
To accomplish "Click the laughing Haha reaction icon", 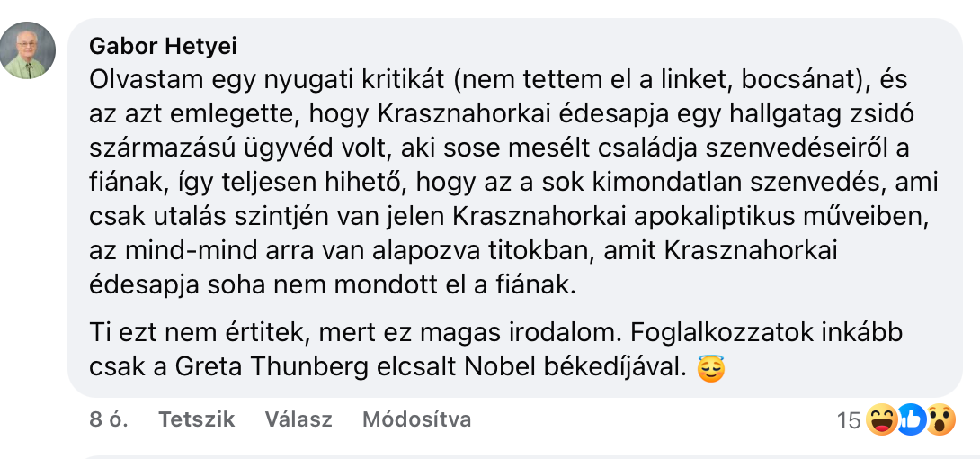I will [x=881, y=420].
